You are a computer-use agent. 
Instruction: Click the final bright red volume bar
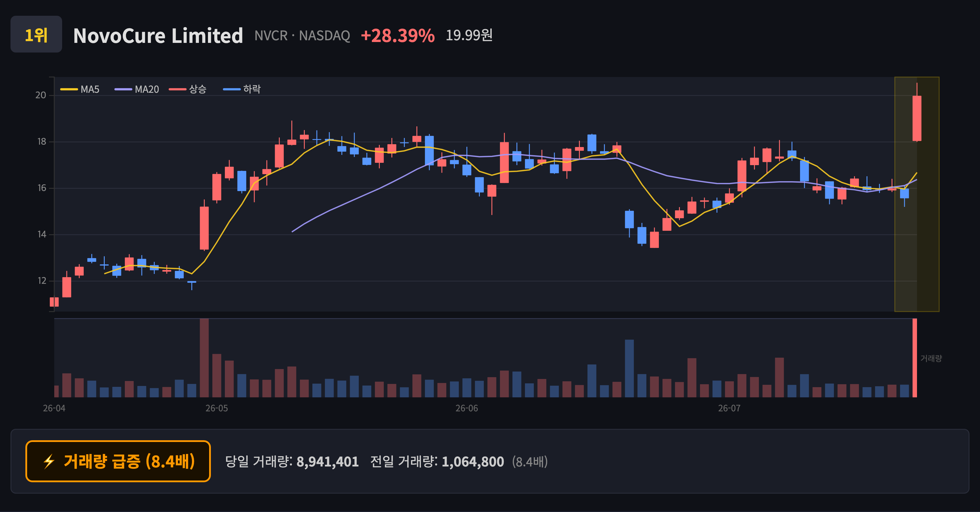coord(915,358)
